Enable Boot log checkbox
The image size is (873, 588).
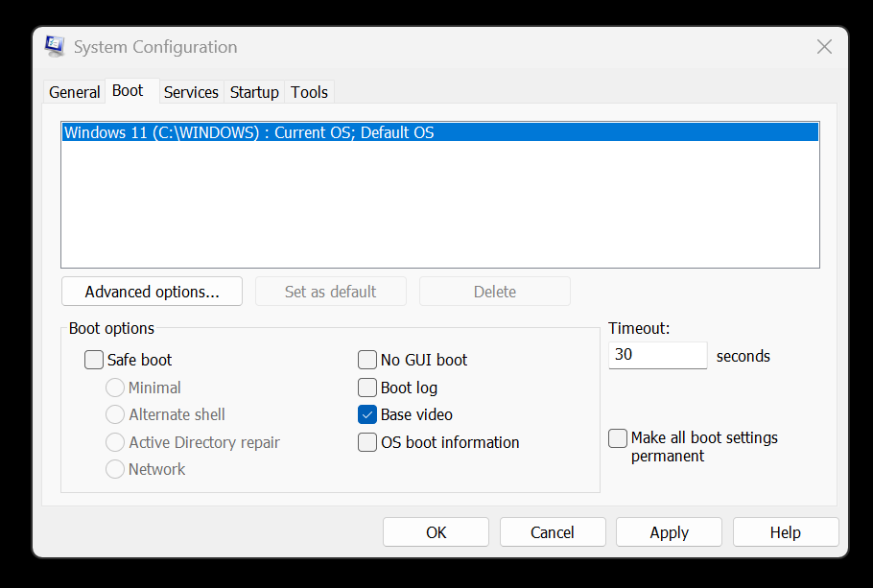point(367,388)
